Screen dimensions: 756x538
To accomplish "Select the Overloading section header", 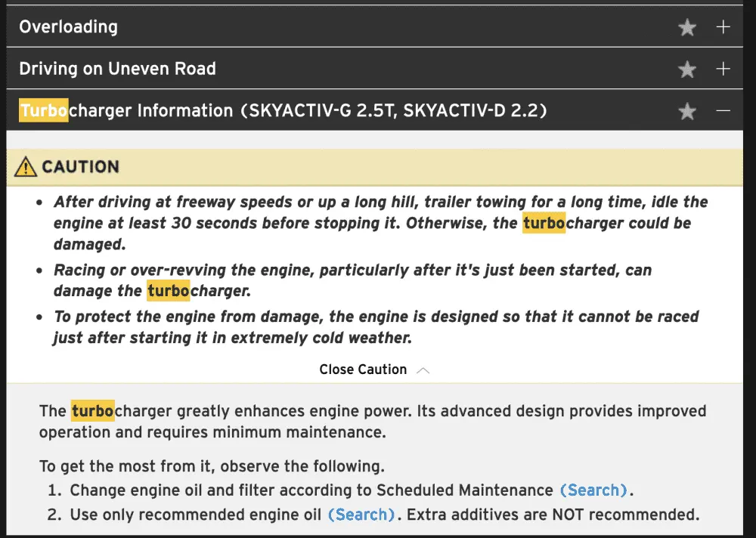I will tap(375, 26).
